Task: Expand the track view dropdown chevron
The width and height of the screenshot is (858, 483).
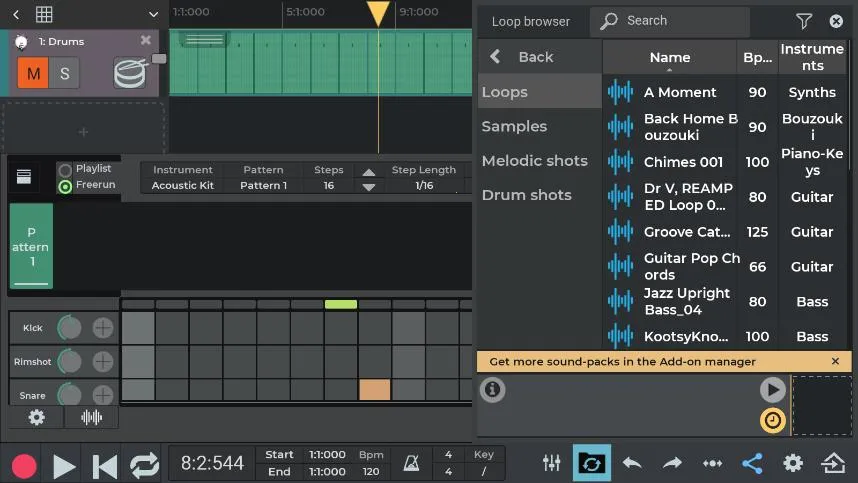Action: pos(153,14)
